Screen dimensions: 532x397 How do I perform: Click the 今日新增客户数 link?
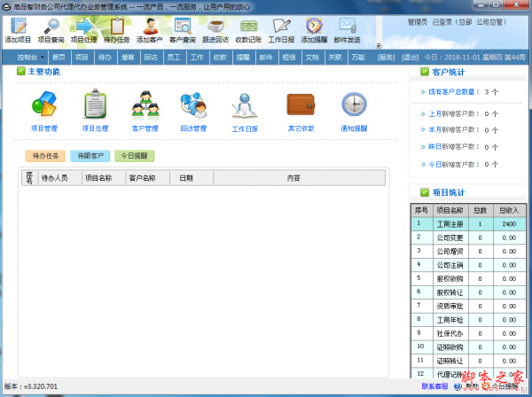pyautogui.click(x=454, y=165)
